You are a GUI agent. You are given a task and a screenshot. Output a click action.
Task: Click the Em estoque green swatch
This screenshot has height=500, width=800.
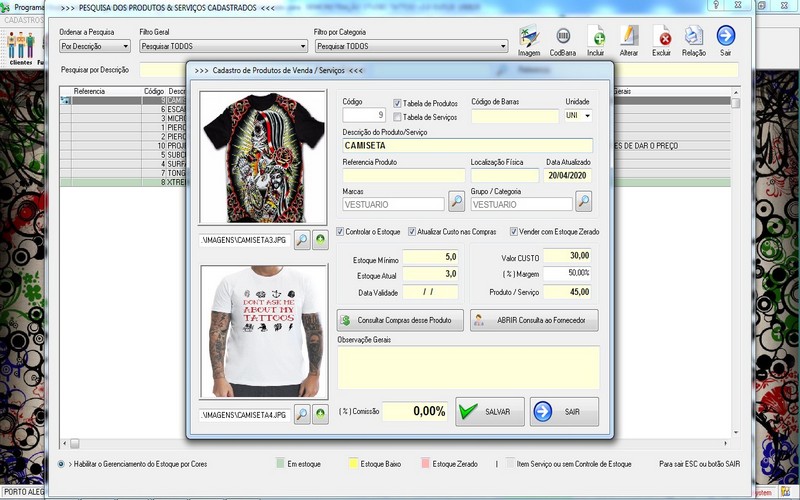[x=280, y=463]
